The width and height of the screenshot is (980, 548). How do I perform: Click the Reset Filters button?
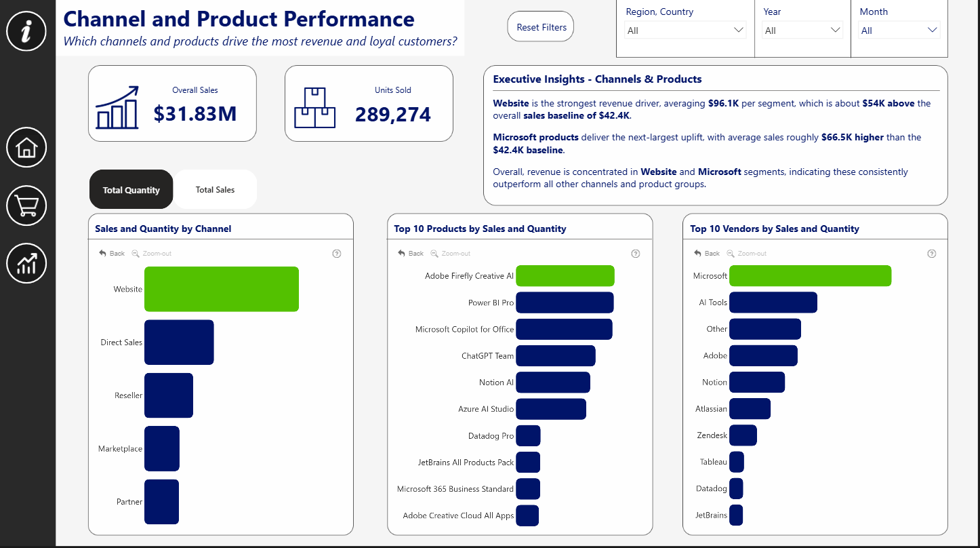coord(541,27)
